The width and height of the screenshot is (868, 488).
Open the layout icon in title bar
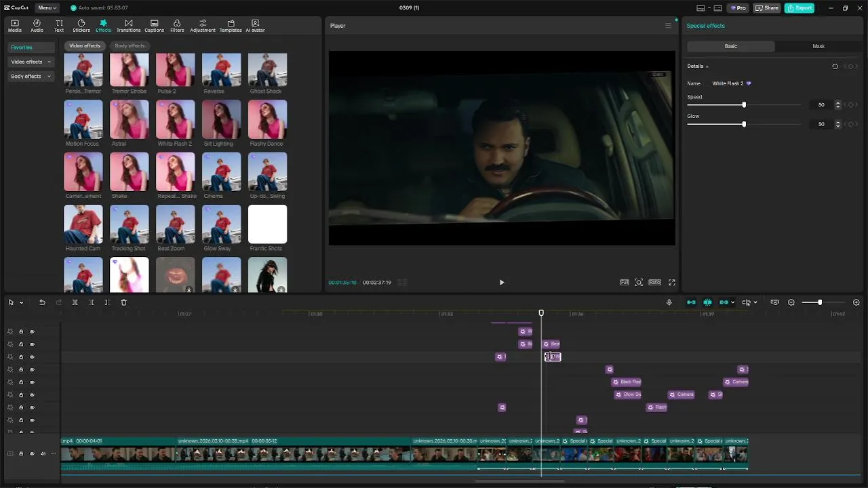click(701, 8)
